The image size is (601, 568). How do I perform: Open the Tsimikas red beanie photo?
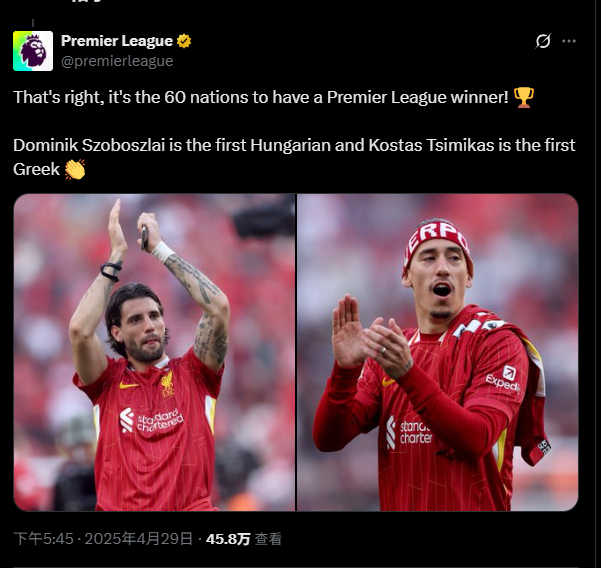pyautogui.click(x=438, y=352)
